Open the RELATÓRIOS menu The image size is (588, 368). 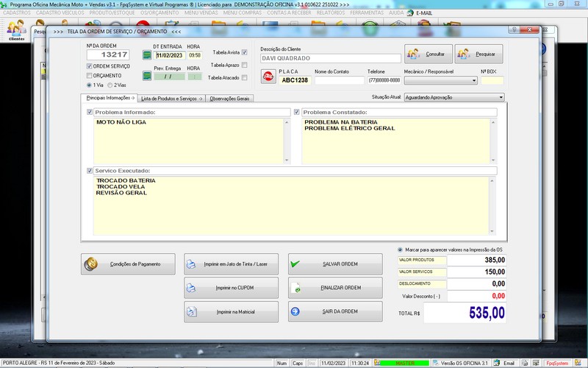click(331, 13)
